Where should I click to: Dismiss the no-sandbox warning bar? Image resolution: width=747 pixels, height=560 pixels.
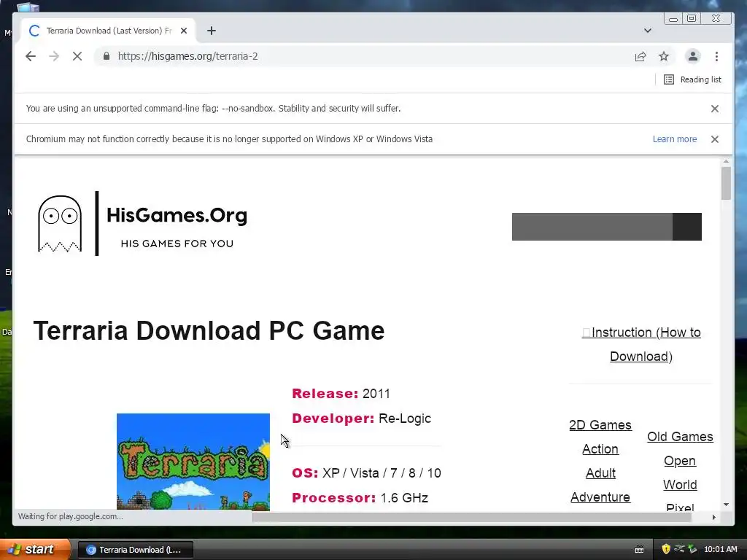pyautogui.click(x=715, y=109)
